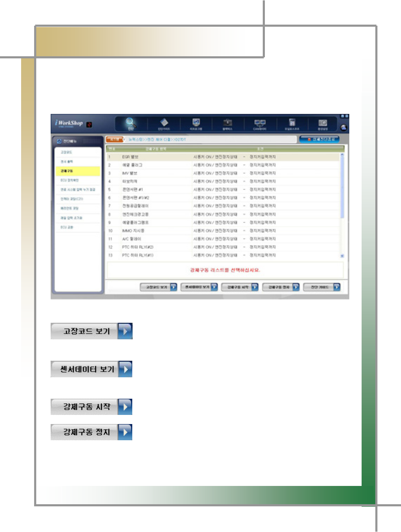
Task: Click the green 강제구동 항목 column header
Action: point(156,149)
